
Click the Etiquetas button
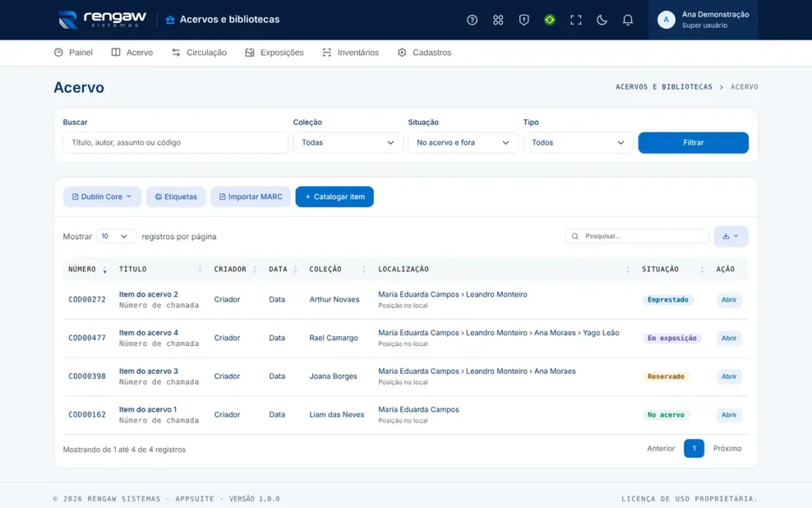[175, 197]
